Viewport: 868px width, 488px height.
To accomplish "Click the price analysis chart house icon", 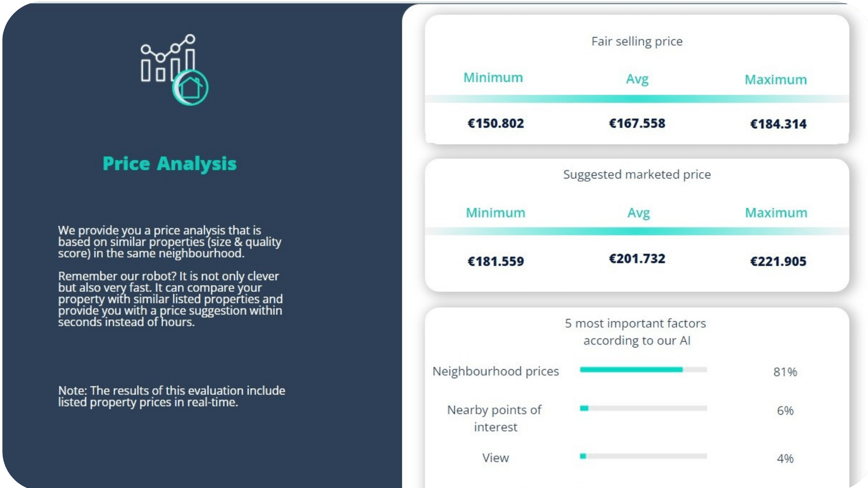I will [174, 70].
